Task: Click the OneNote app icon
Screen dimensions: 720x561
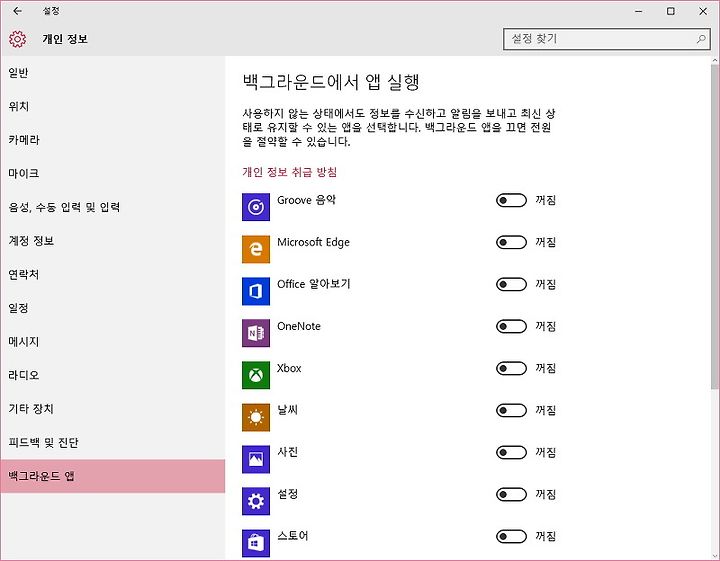Action: [x=256, y=333]
